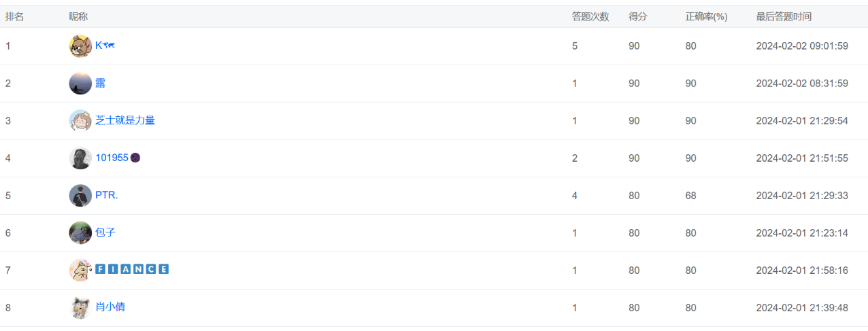Click the dog avatar next to 肖小倩
The width and height of the screenshot is (868, 331).
tap(80, 307)
